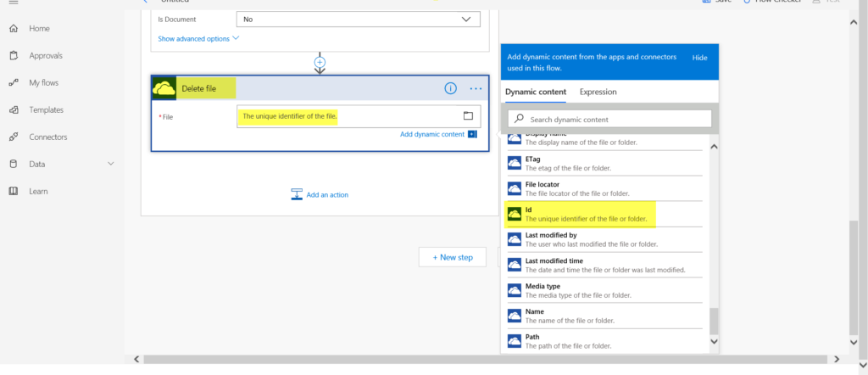Viewport: 868px width, 375px height.
Task: Go to Connectors in the sidebar
Action: tap(47, 137)
